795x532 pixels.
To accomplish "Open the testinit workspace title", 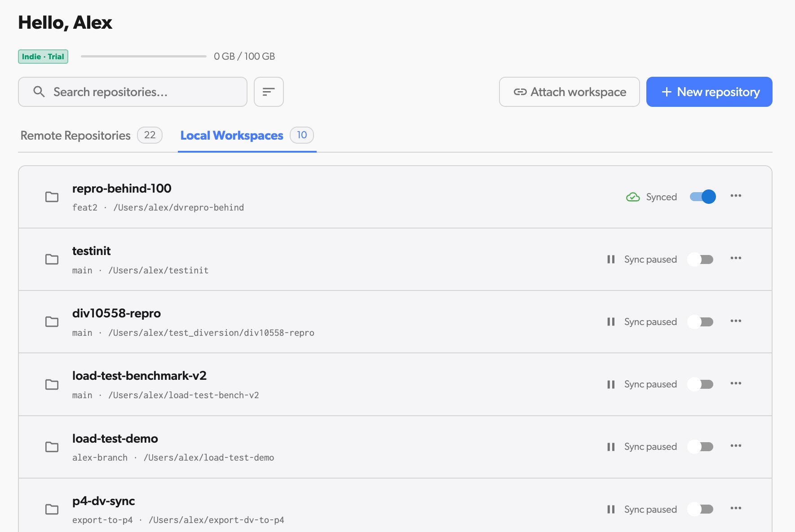I will click(x=91, y=251).
